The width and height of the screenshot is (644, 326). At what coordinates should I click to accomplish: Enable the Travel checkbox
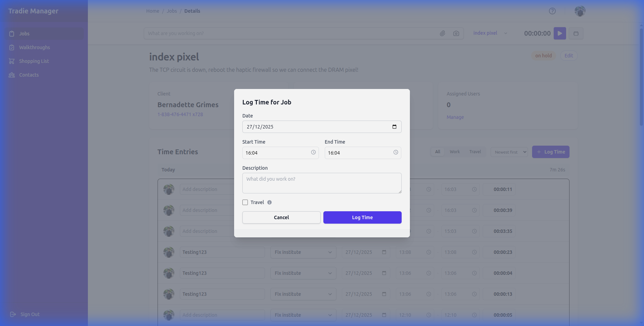coord(245,202)
